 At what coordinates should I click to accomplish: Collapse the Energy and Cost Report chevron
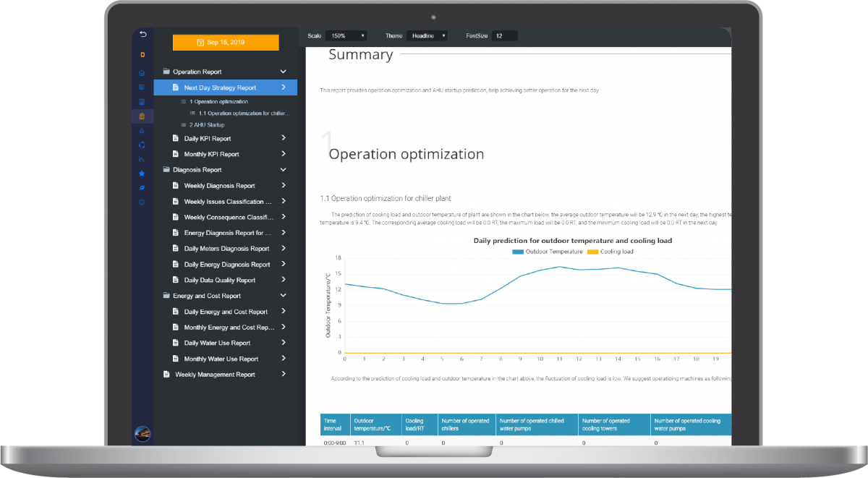click(x=284, y=296)
